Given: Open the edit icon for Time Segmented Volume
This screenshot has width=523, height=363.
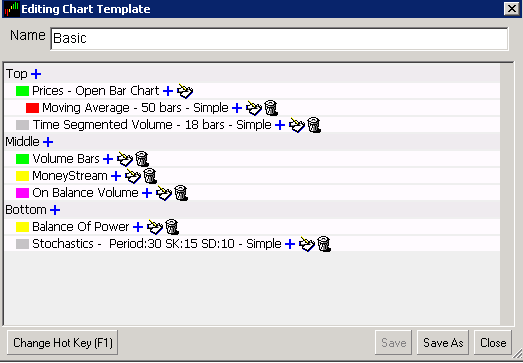Looking at the screenshot, I should point(297,125).
